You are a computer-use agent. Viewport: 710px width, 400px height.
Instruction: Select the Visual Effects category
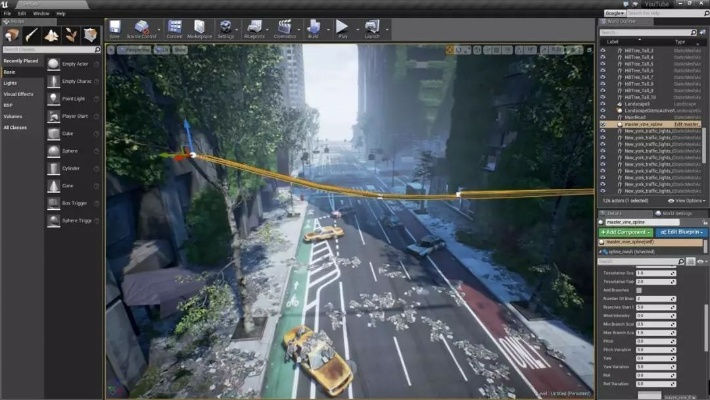click(18, 93)
